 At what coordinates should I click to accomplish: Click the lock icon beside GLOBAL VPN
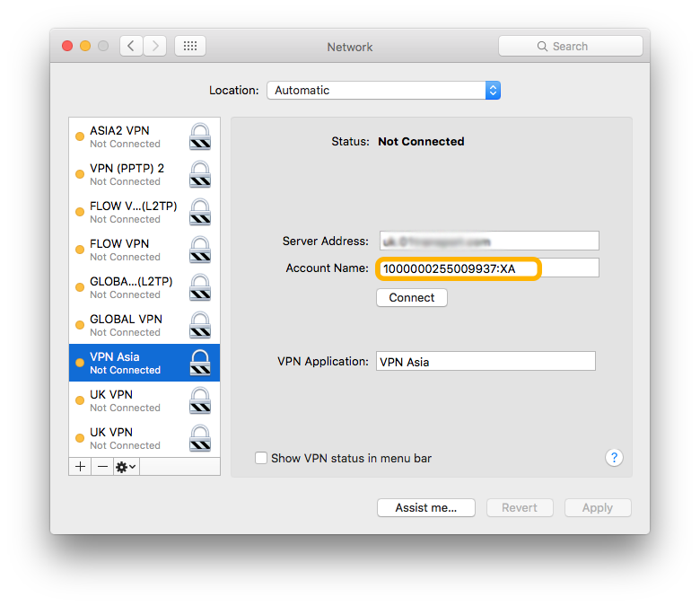[x=200, y=325]
